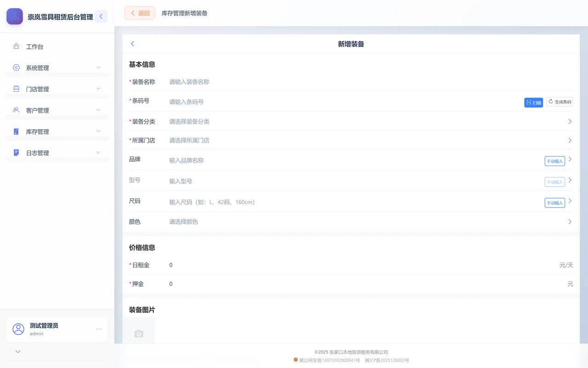Viewport: 588px width, 368px height.
Task: Click the chevron on the 尺码 row
Action: pyautogui.click(x=570, y=201)
